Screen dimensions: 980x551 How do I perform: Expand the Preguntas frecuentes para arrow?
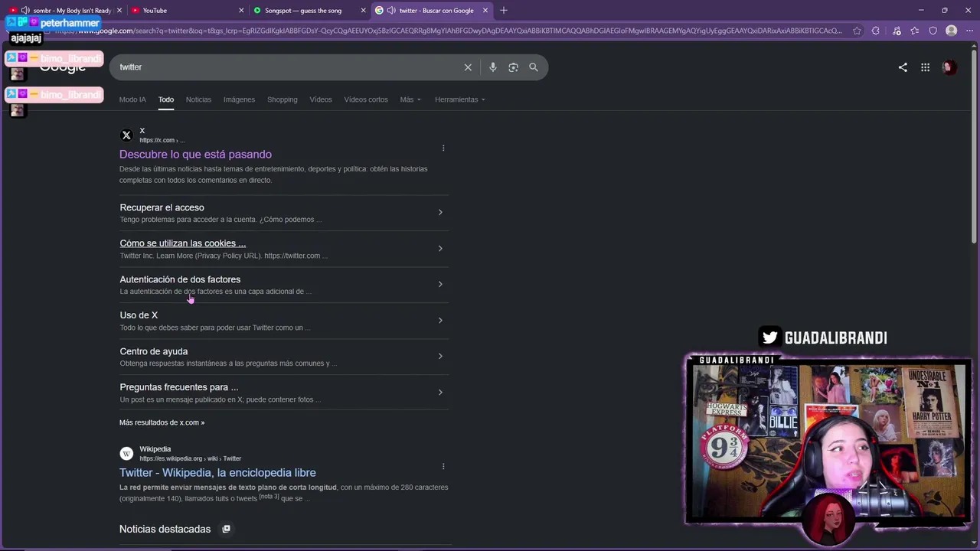pyautogui.click(x=440, y=393)
